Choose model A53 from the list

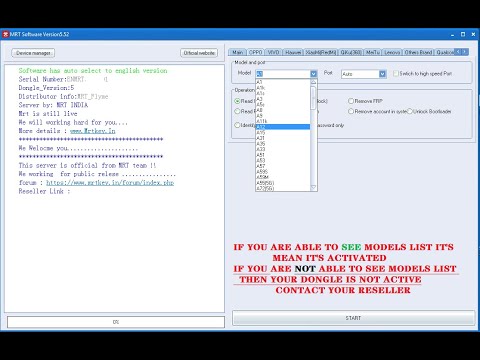pyautogui.click(x=283, y=161)
